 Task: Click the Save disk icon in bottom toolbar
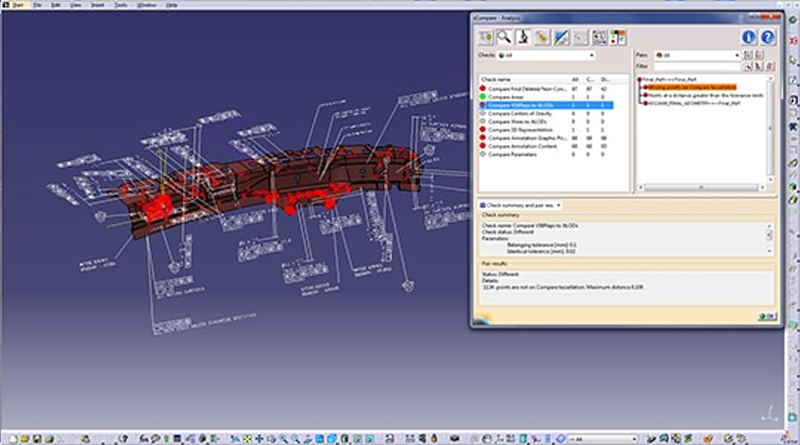37,438
